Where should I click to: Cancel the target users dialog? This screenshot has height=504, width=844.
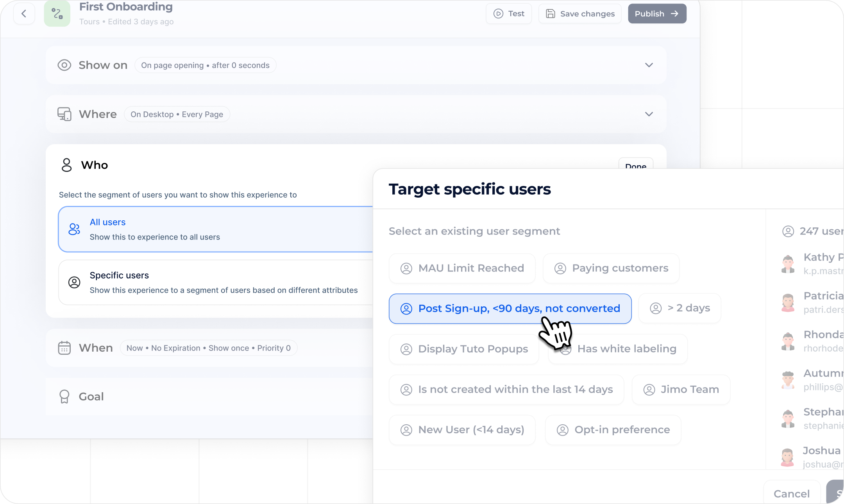[x=791, y=494]
